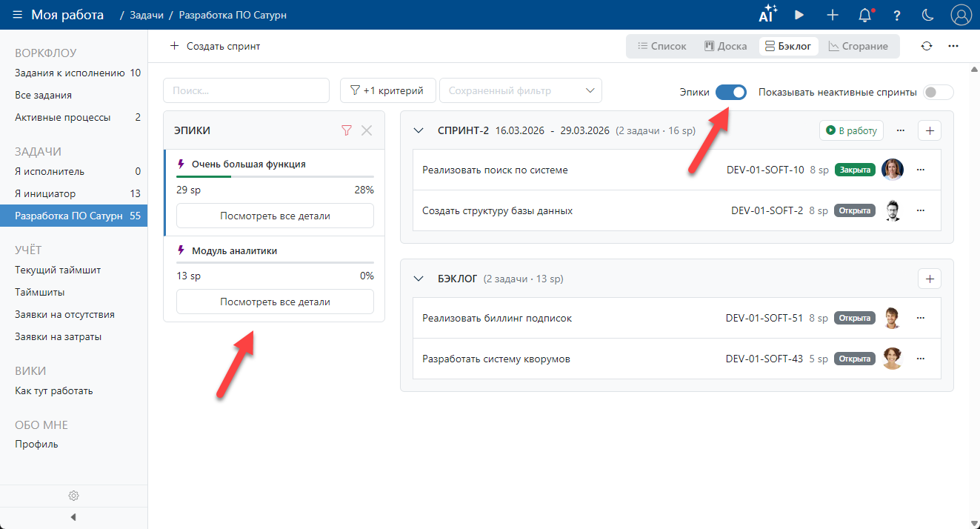Open sidebar settings gear icon
The image size is (980, 529).
73,496
